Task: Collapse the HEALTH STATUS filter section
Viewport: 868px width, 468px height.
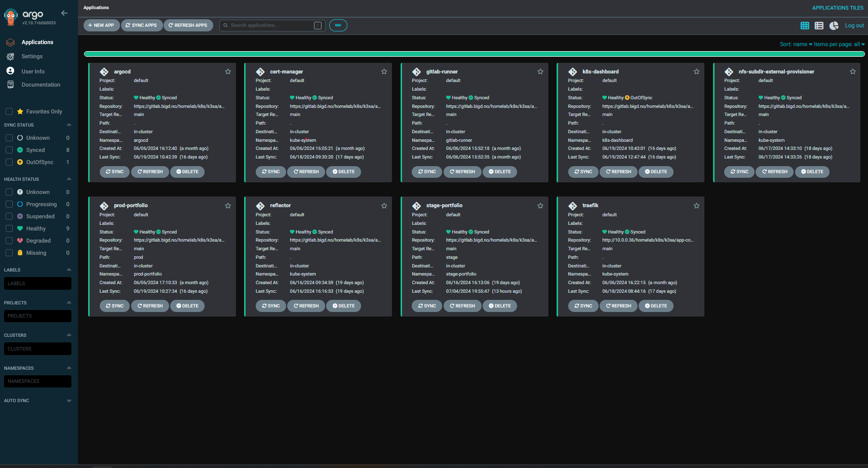Action: [69, 179]
